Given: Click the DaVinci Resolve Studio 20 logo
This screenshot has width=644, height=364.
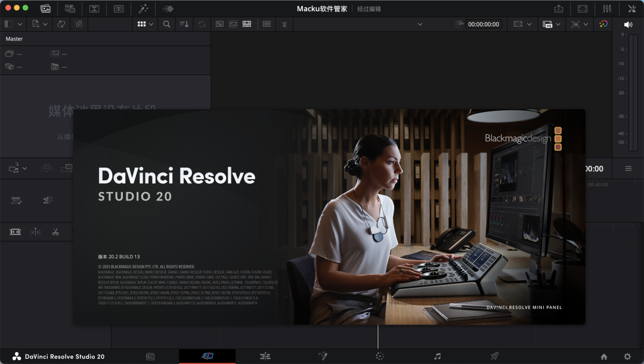Looking at the screenshot, I should coord(17,357).
